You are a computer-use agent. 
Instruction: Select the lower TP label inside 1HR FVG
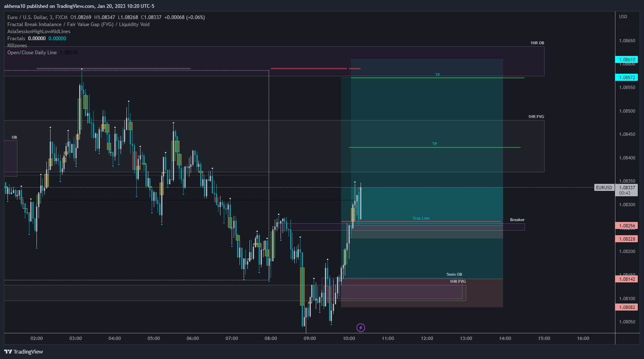pos(435,144)
